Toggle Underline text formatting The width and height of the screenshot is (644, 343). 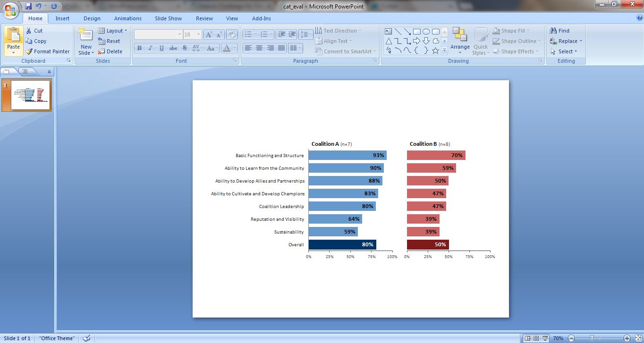162,48
